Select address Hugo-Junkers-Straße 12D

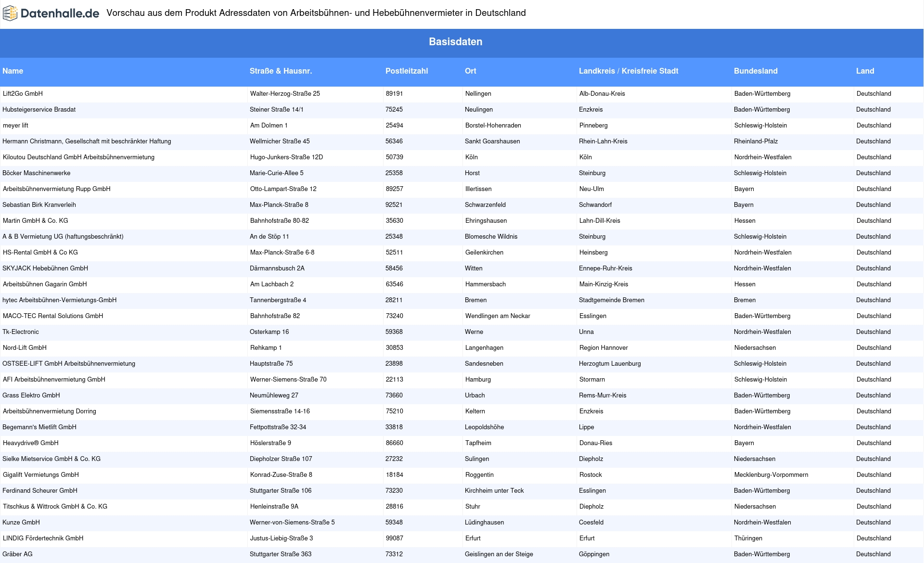point(286,157)
